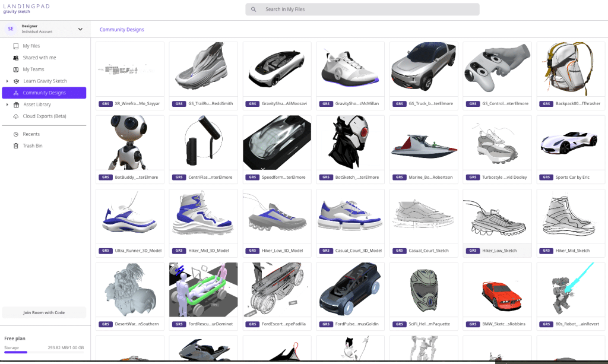608x364 pixels.
Task: Open the Designer account dropdown chevron
Action: (x=80, y=29)
